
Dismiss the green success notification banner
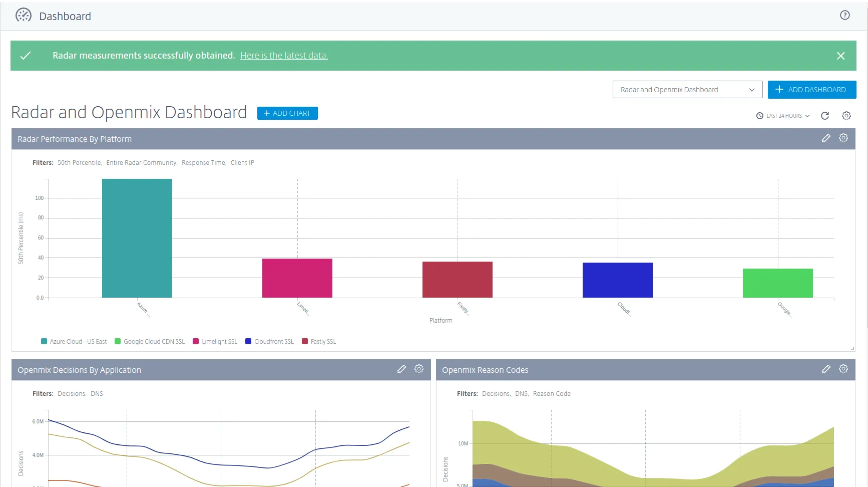(841, 56)
